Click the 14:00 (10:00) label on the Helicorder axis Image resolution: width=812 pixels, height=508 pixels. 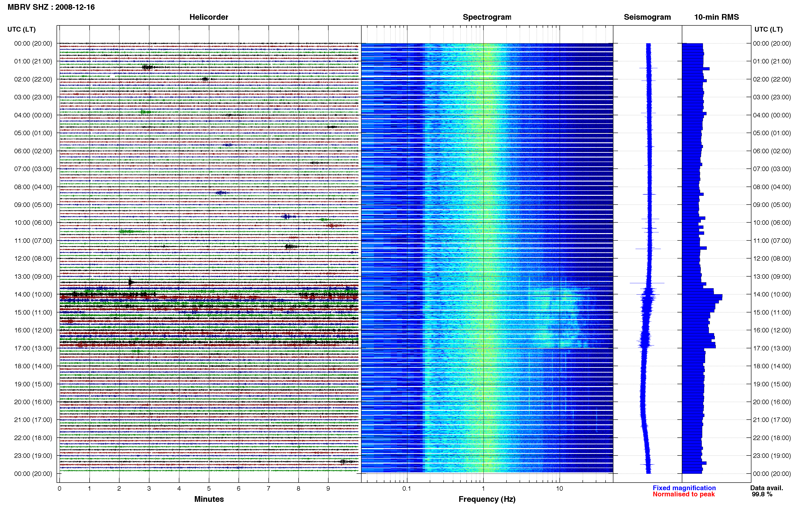33,294
